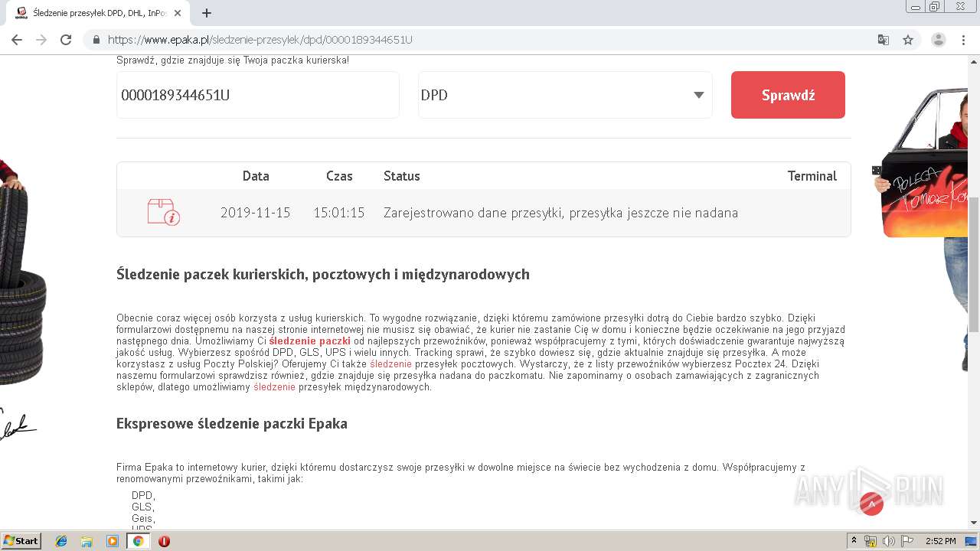Show hidden tray icons arrow
980x551 pixels.
854,541
